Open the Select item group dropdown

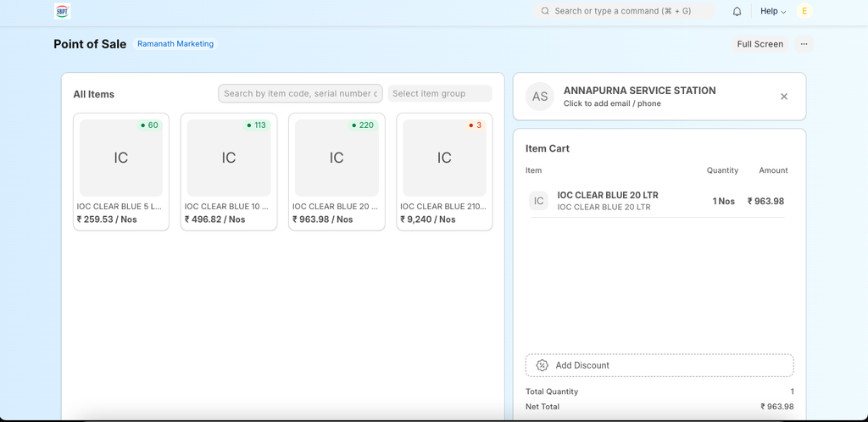click(x=440, y=93)
